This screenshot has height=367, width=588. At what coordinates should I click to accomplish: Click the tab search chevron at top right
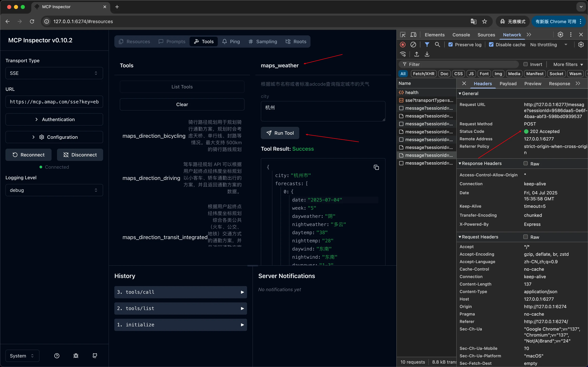click(581, 7)
